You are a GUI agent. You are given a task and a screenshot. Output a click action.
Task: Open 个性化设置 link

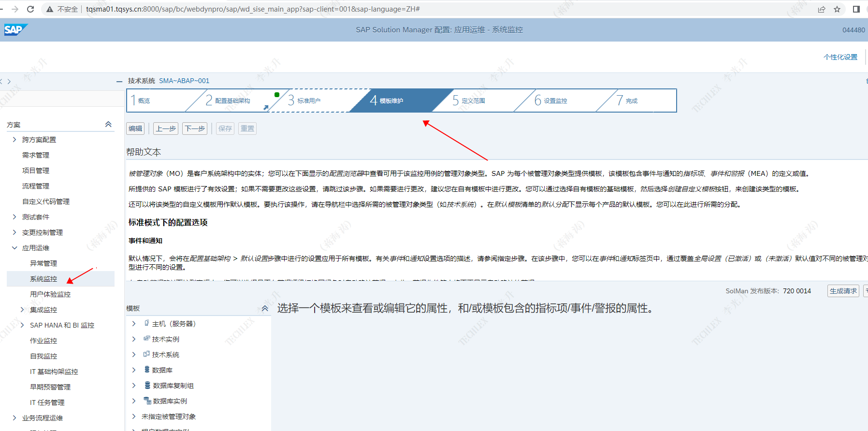(x=840, y=57)
